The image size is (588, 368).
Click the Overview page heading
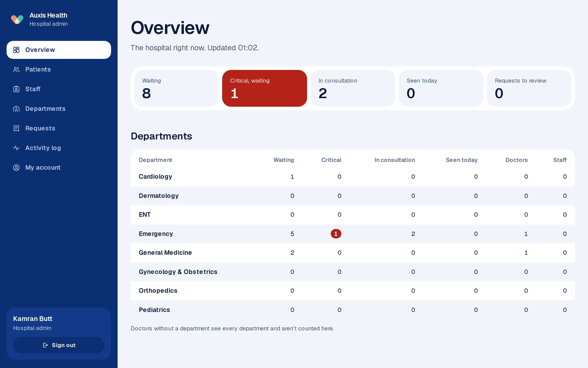(x=170, y=28)
